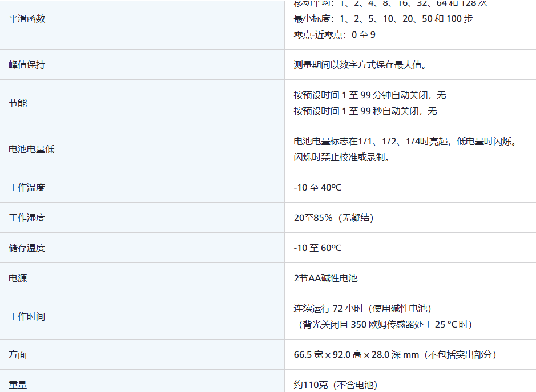Screen dimensions: 536x392
Task: Click the 储存温度 row label
Action: [x=27, y=248]
